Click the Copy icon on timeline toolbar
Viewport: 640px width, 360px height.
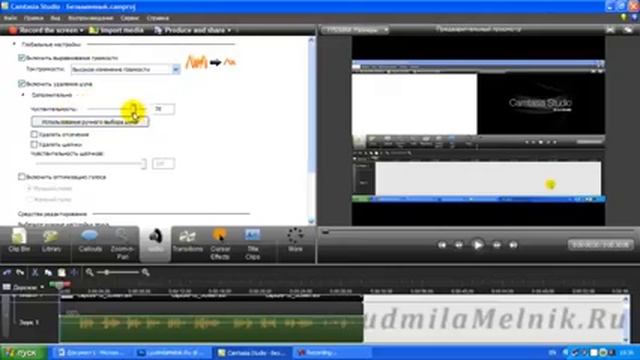coord(48,272)
